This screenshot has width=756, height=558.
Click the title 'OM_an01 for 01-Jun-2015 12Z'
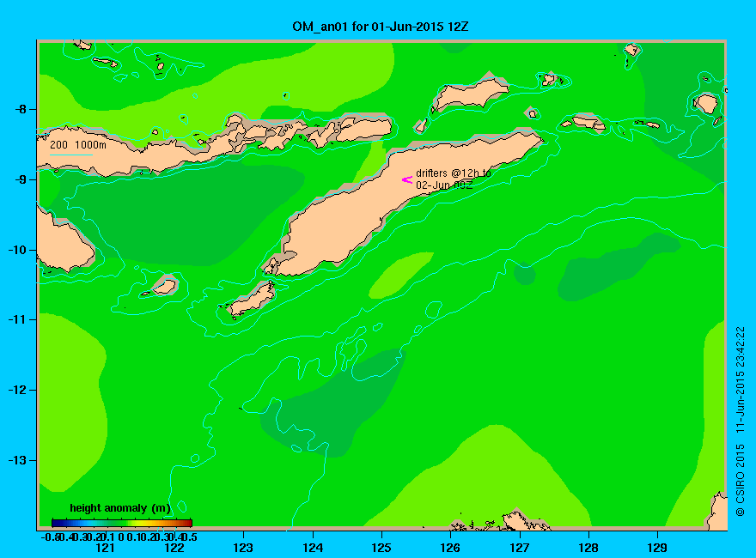point(380,27)
